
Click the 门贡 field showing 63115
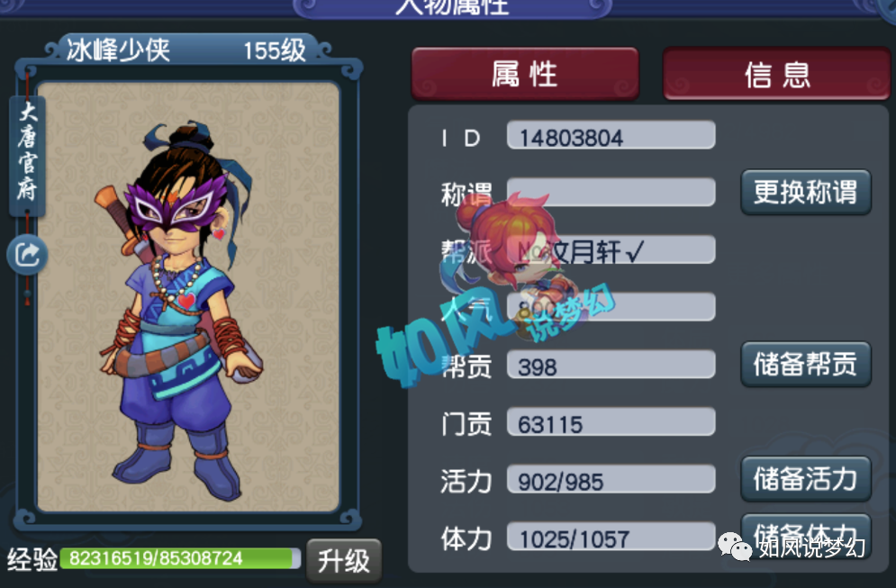pyautogui.click(x=611, y=421)
